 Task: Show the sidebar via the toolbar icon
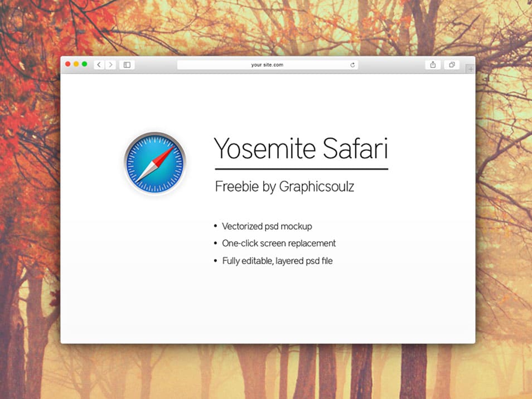[127, 65]
